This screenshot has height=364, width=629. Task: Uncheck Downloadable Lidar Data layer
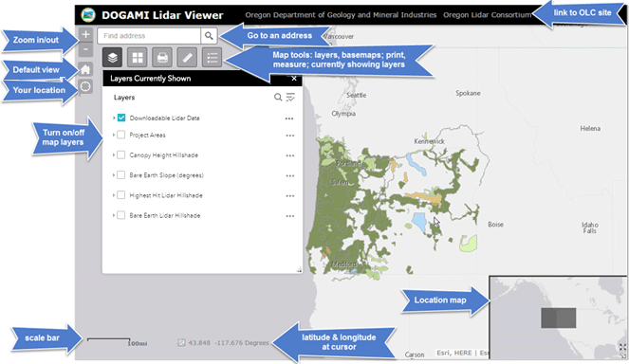point(121,118)
